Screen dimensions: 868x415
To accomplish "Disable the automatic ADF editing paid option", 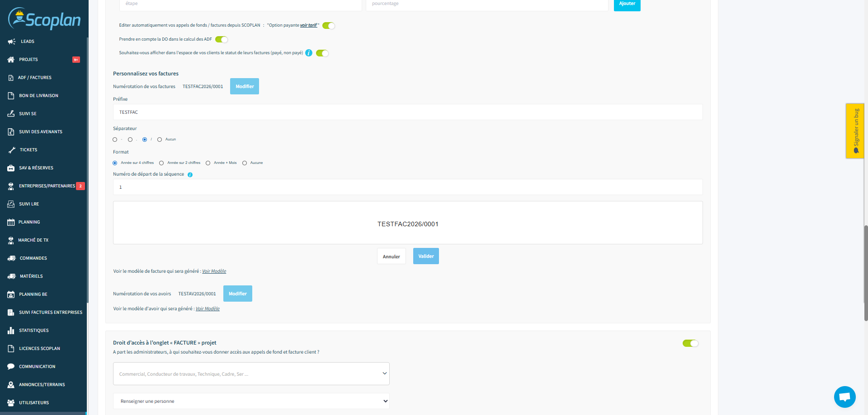I will [x=329, y=26].
